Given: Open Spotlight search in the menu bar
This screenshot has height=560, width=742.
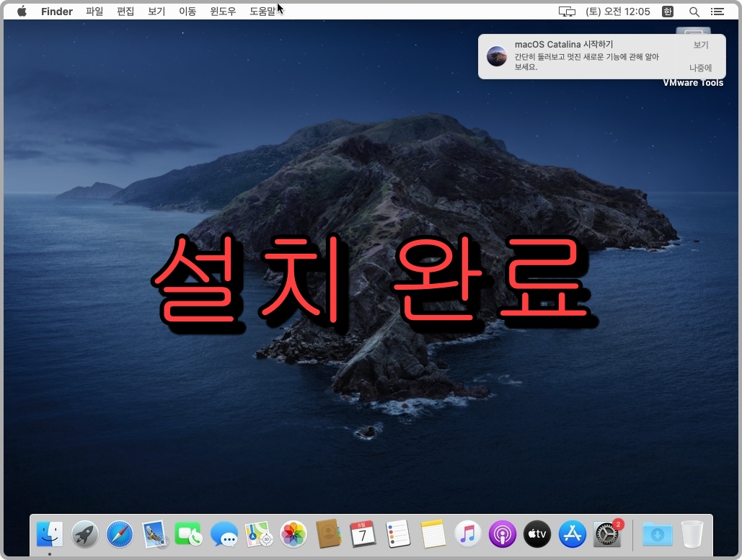Looking at the screenshot, I should click(694, 11).
